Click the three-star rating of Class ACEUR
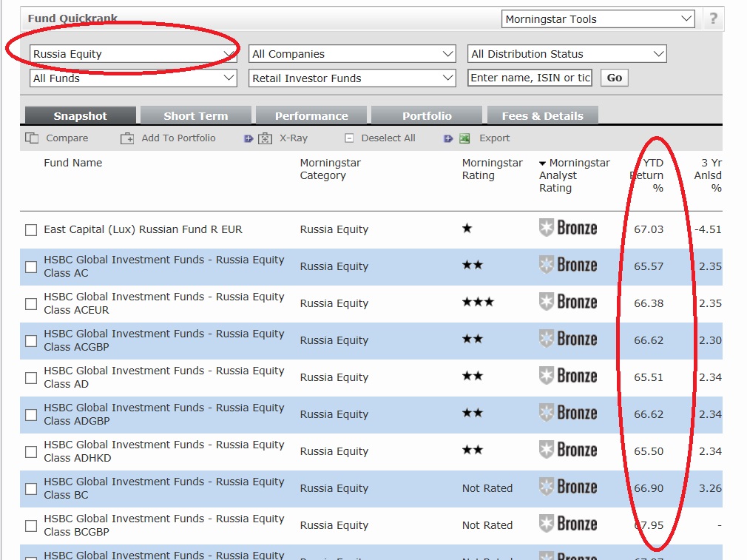This screenshot has height=560, width=747. [x=478, y=302]
